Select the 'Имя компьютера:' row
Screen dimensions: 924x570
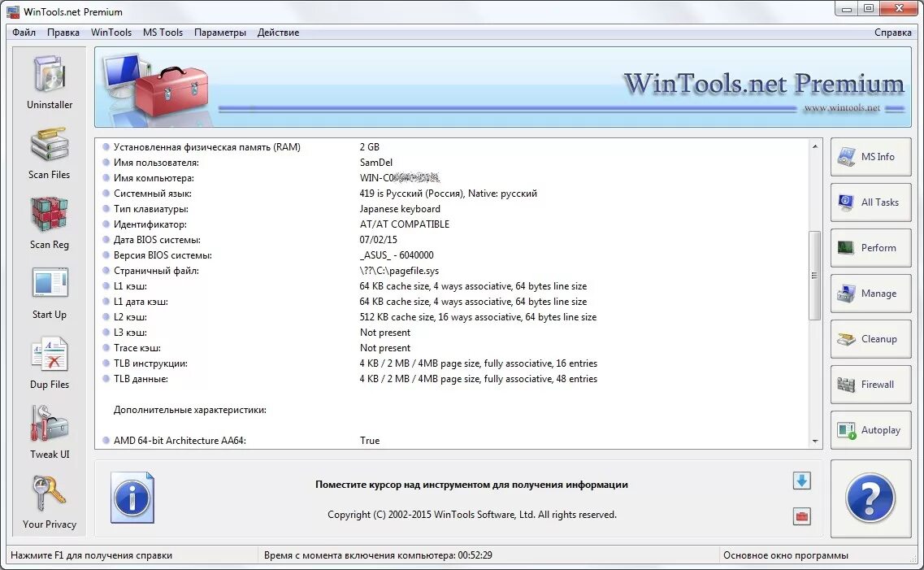tap(453, 178)
